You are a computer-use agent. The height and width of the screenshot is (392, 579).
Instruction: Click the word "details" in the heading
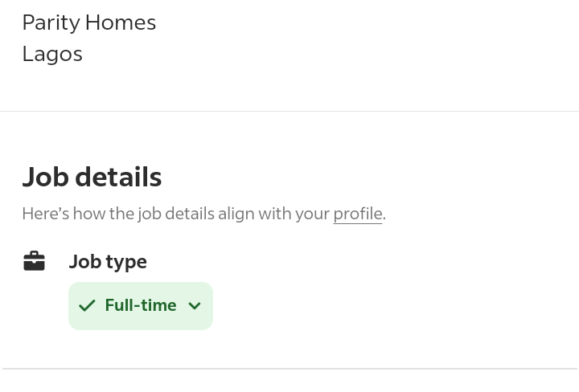coord(118,177)
